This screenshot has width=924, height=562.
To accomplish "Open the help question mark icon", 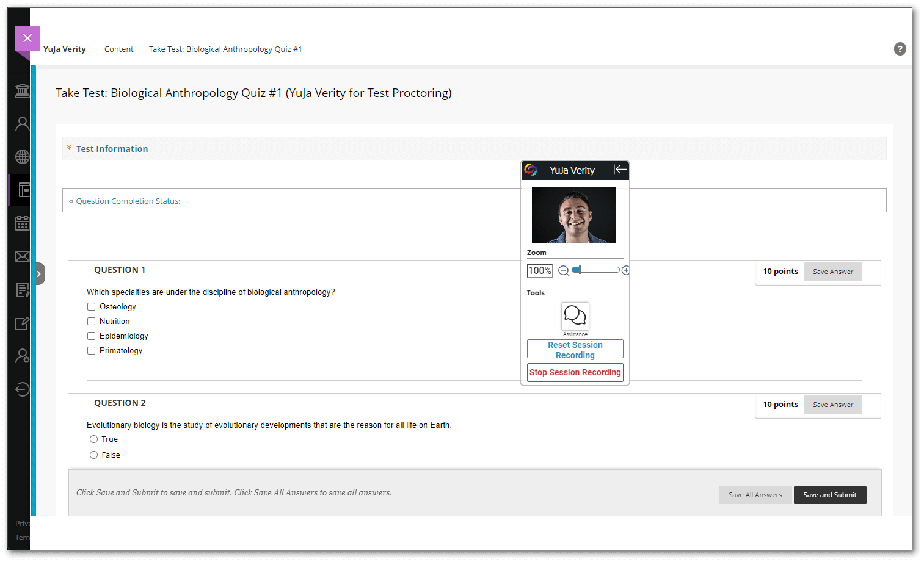I will (x=900, y=49).
